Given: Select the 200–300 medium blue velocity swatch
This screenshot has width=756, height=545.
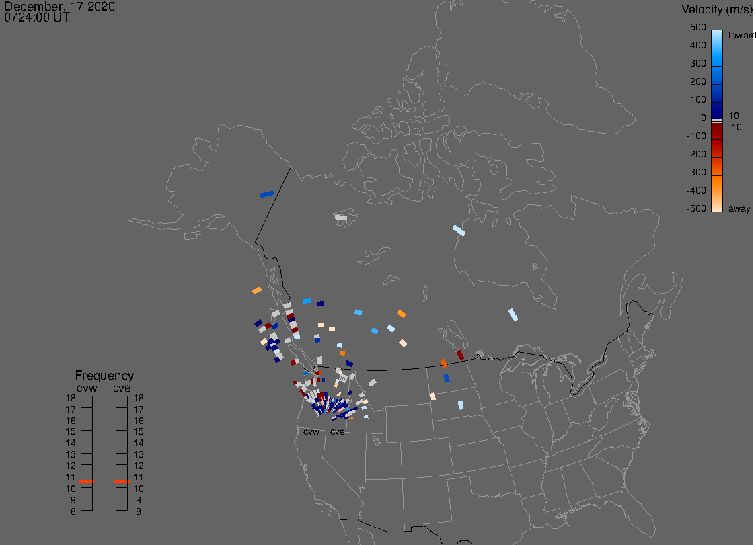Looking at the screenshot, I should pos(717,75).
